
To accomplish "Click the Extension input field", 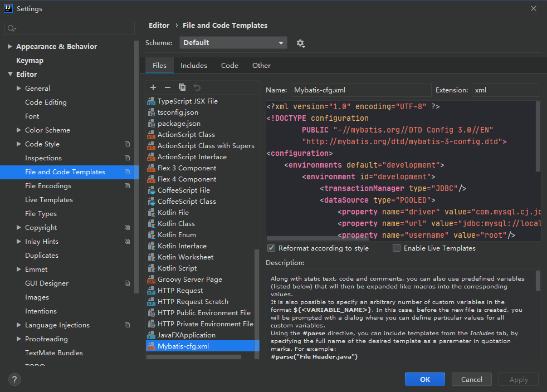I will [505, 90].
